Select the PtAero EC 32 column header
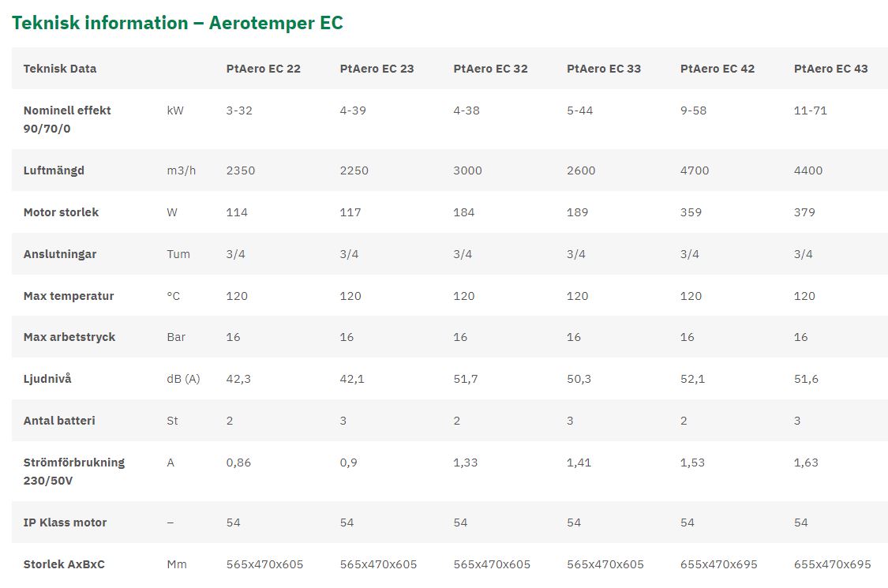Image resolution: width=888 pixels, height=588 pixels. pos(490,69)
